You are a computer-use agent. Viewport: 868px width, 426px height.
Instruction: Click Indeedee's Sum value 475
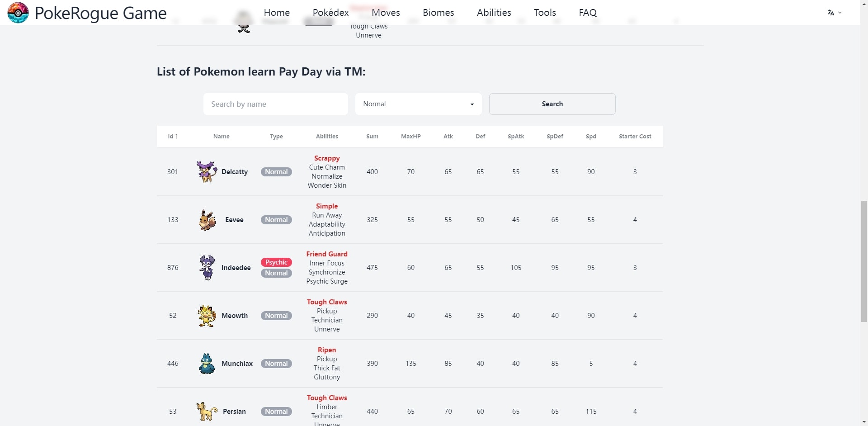pyautogui.click(x=372, y=268)
